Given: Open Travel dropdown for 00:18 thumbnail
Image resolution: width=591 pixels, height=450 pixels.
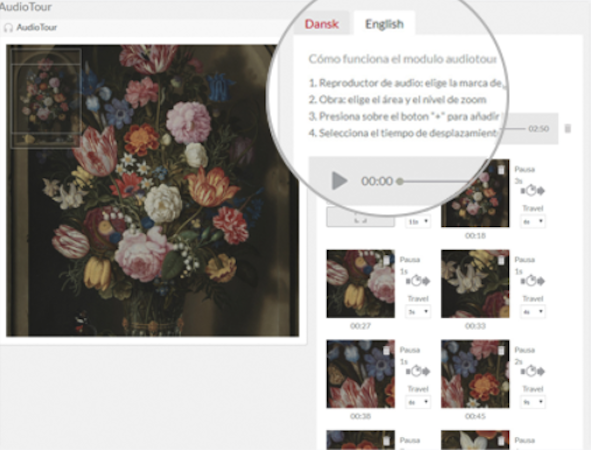Looking at the screenshot, I should point(533,222).
